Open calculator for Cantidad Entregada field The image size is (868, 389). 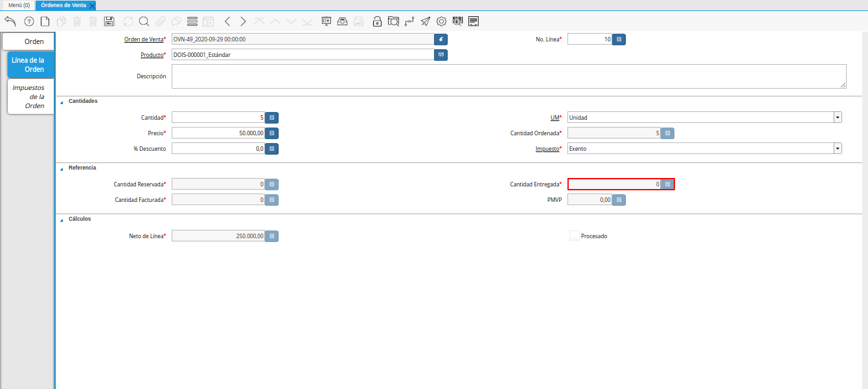pos(668,184)
